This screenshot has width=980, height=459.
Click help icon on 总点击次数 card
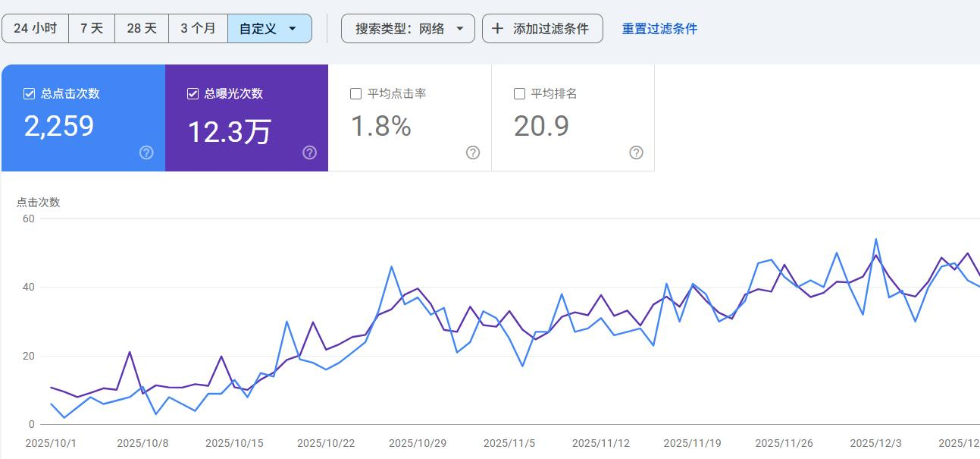coord(146,152)
